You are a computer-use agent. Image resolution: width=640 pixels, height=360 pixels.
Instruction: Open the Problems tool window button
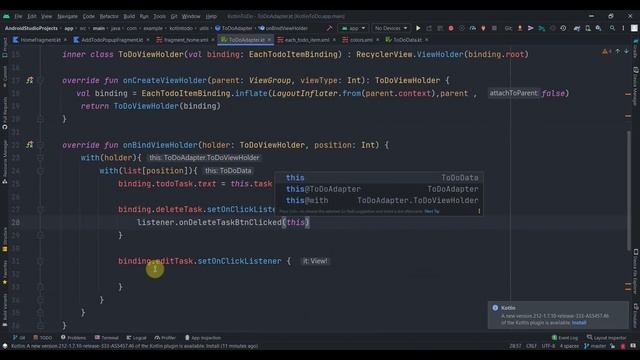(x=73, y=338)
